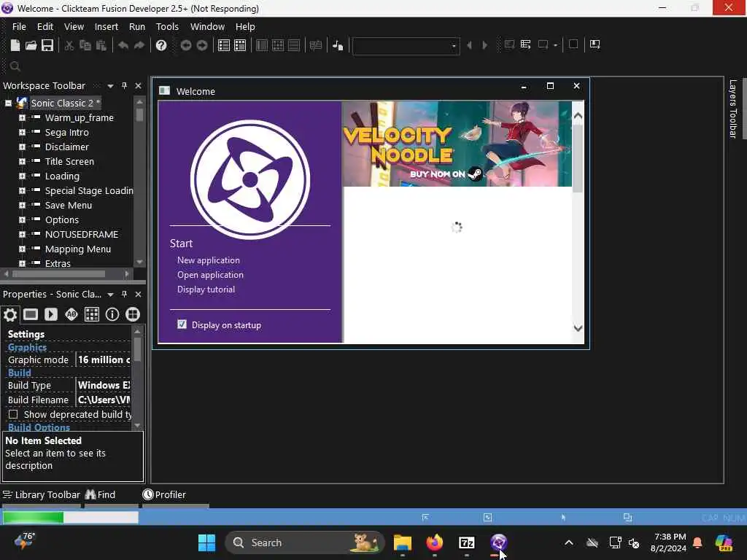Open the File menu
The width and height of the screenshot is (747, 560).
point(19,27)
